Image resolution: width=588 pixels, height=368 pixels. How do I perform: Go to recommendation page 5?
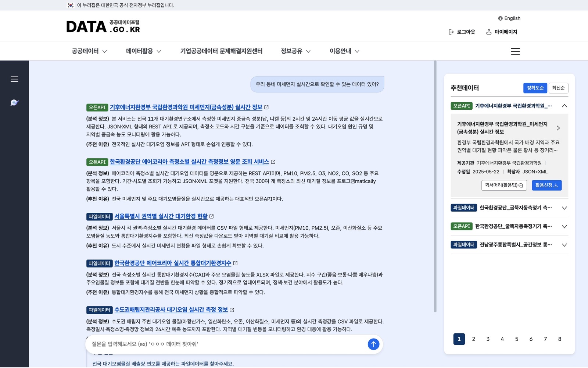pyautogui.click(x=516, y=339)
